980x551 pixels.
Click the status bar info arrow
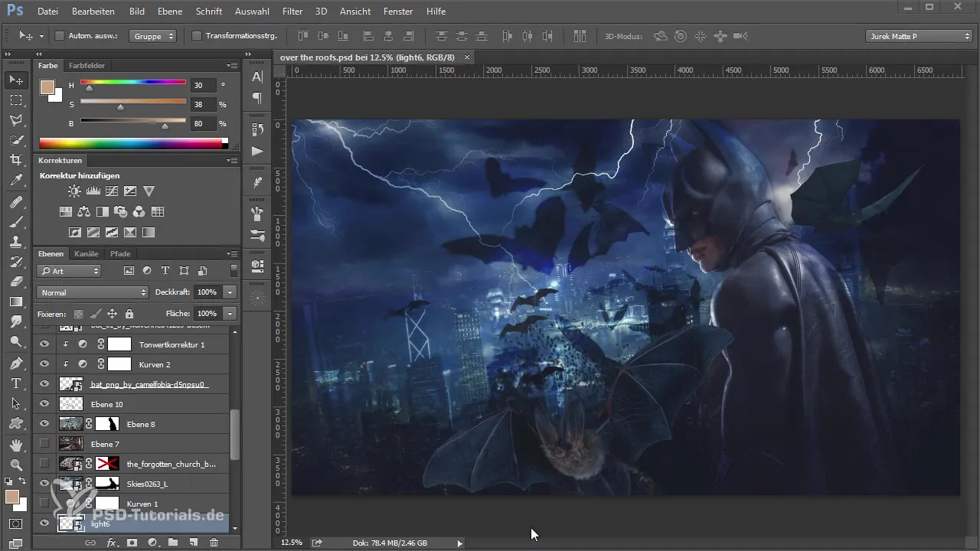tap(459, 543)
